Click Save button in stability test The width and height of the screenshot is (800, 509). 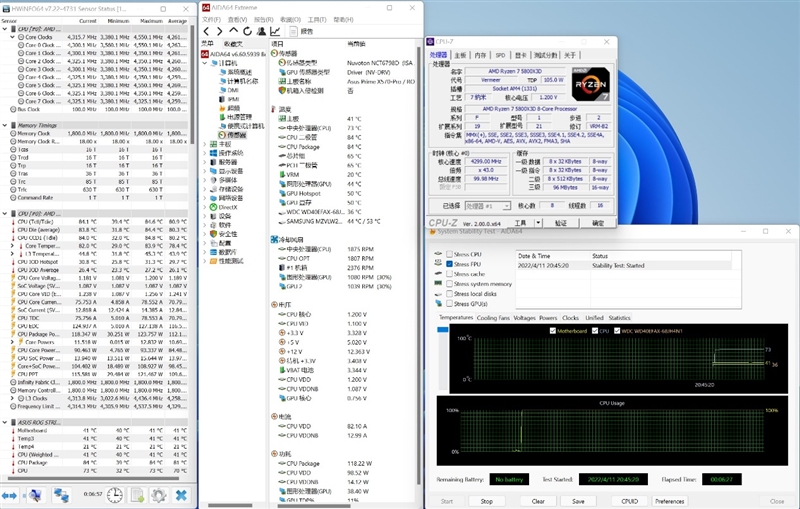(578, 501)
